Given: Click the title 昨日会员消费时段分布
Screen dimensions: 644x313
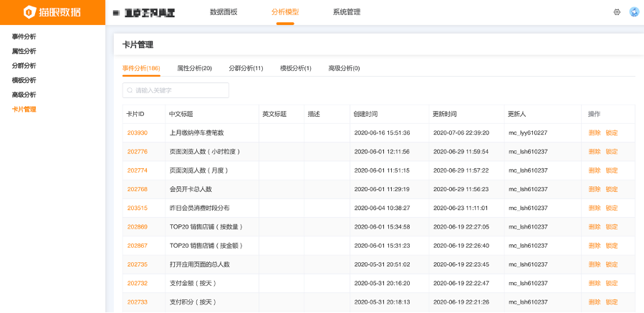Looking at the screenshot, I should click(200, 208).
